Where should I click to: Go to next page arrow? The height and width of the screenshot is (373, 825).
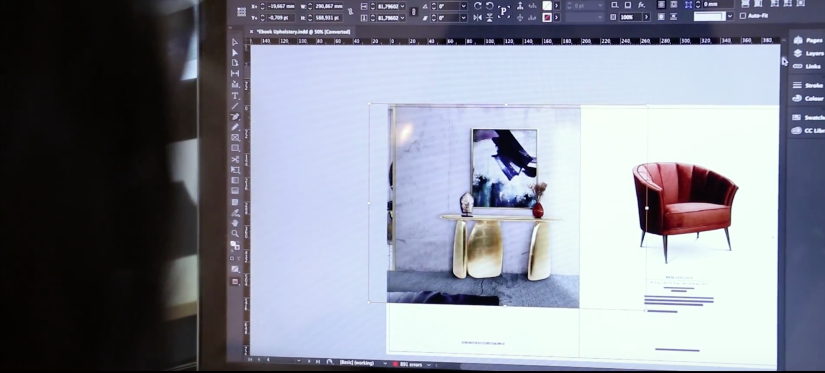(308, 361)
